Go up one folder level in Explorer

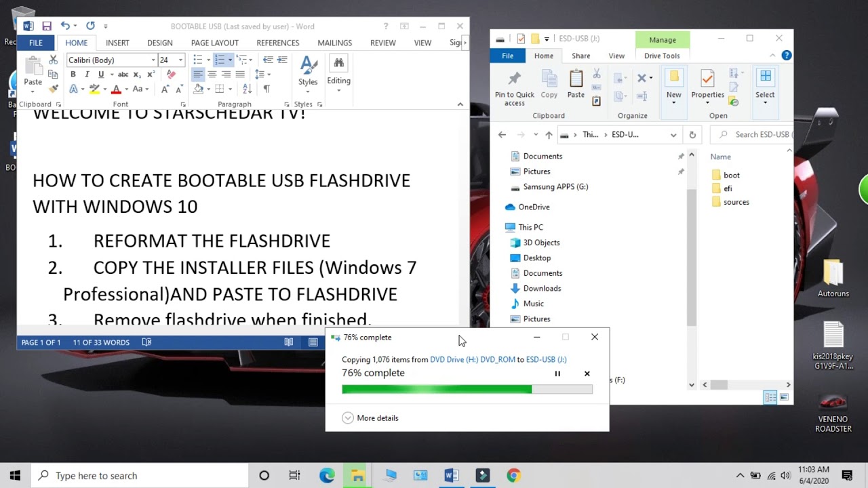[549, 135]
